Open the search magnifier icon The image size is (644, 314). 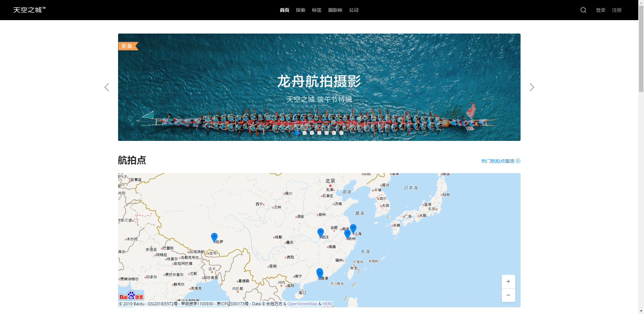click(583, 10)
